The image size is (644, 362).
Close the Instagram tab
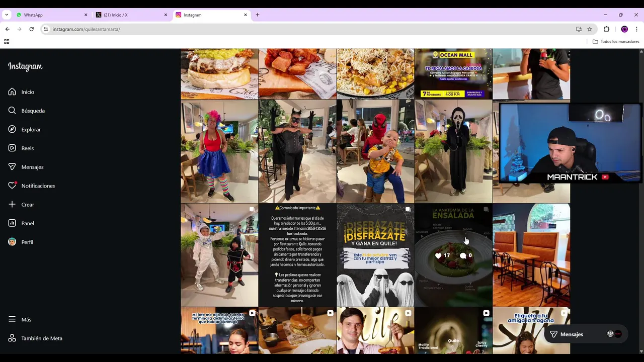point(246,15)
